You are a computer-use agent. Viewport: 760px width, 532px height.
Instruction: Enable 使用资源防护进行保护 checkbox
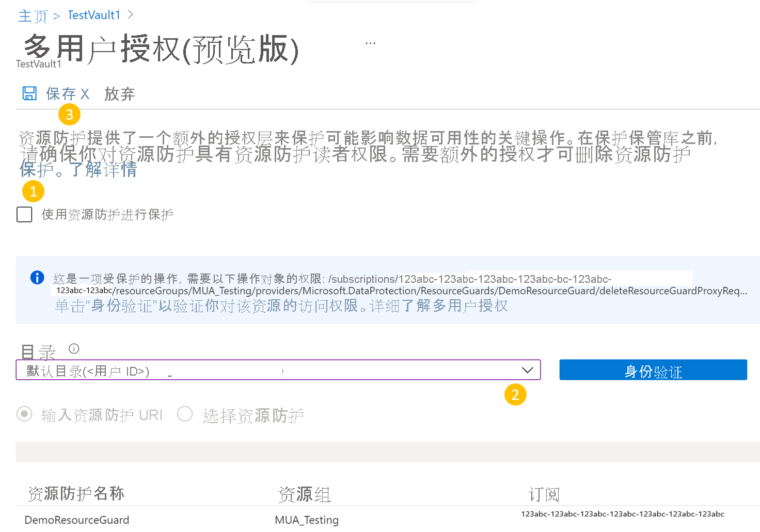24,214
